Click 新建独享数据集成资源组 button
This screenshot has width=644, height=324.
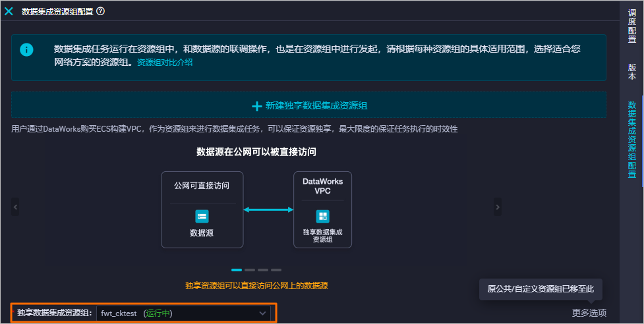tap(309, 105)
